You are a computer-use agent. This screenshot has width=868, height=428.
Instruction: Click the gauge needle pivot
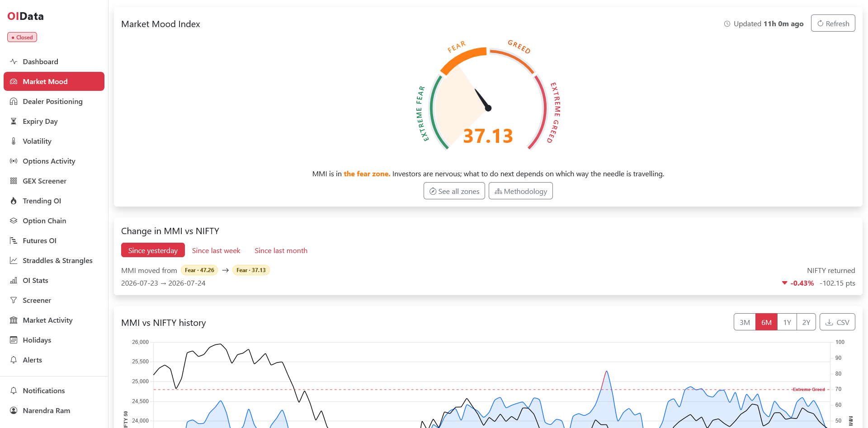tap(488, 108)
